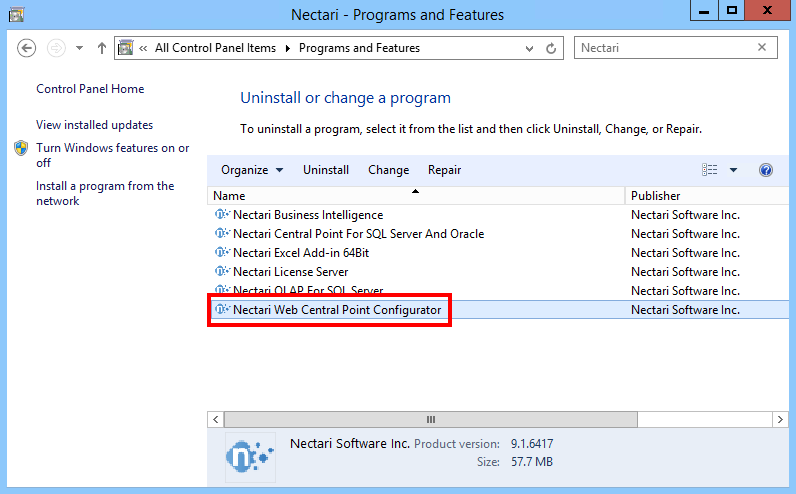Select the Nectari Business Intelligence icon
The width and height of the screenshot is (796, 494).
pos(222,215)
